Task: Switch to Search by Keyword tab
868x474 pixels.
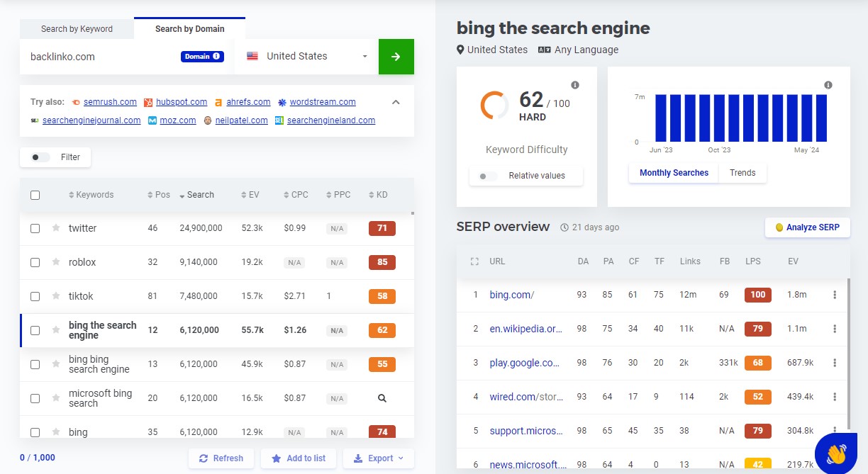Action: [x=77, y=29]
